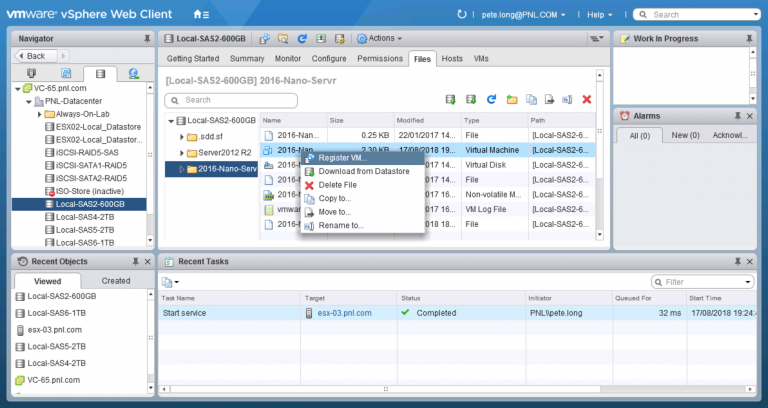Click the Create new folder icon
The image size is (768, 408).
512,100
